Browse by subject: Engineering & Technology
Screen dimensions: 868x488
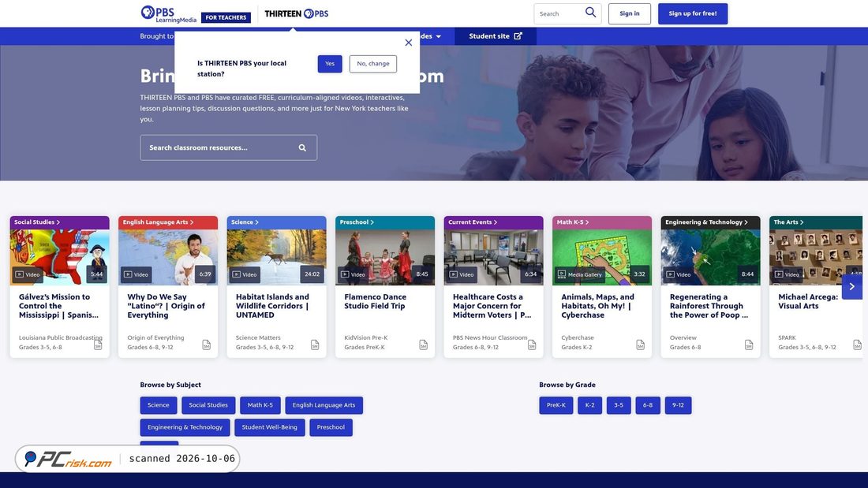coord(185,428)
